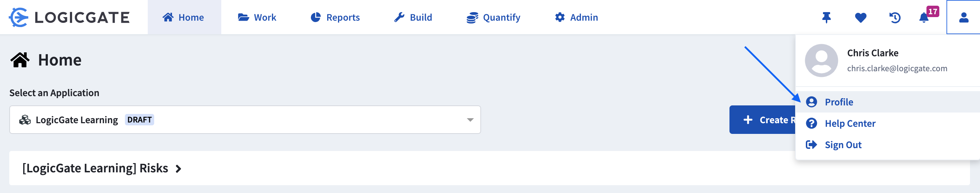Go to the Work menu
The height and width of the screenshot is (193, 980).
(257, 17)
